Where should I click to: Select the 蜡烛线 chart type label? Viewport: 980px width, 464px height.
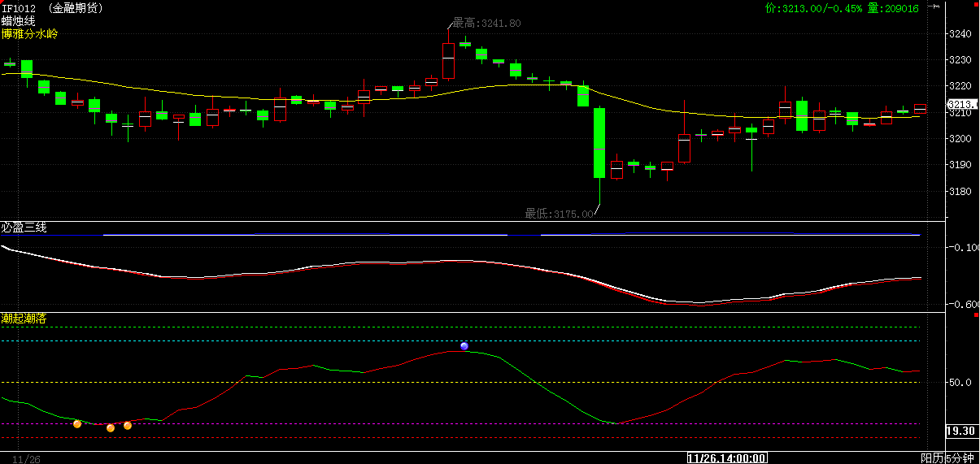(x=19, y=21)
